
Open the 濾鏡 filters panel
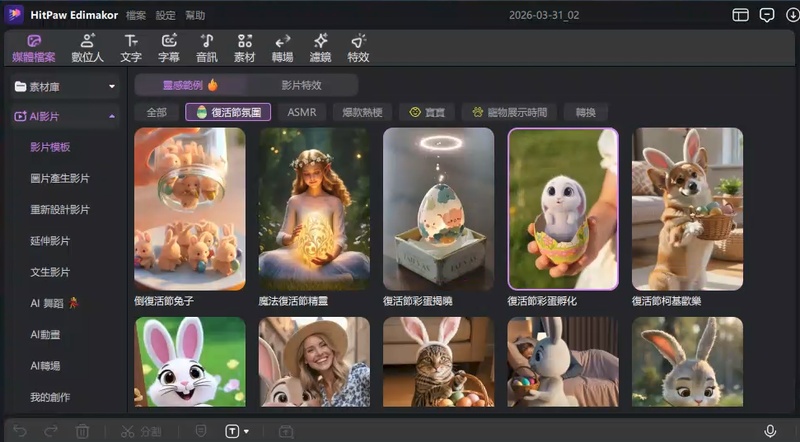tap(320, 49)
